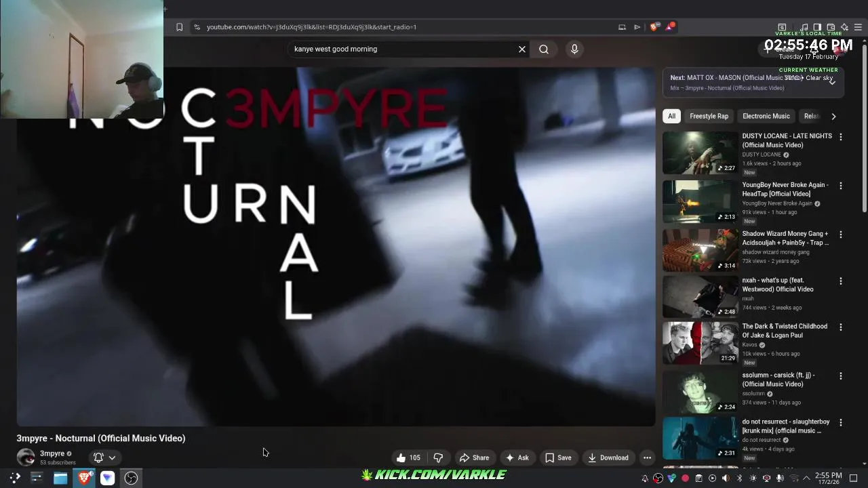Open options menu for ssolumm carsick video
Image resolution: width=868 pixels, height=488 pixels.
[x=841, y=376]
